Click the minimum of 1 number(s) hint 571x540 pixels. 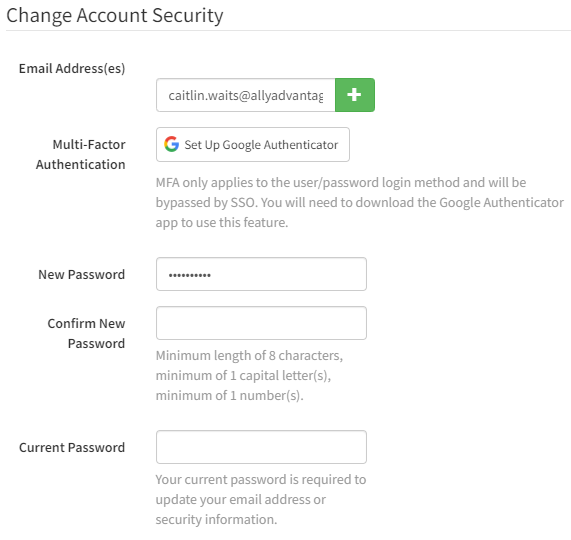coord(229,395)
